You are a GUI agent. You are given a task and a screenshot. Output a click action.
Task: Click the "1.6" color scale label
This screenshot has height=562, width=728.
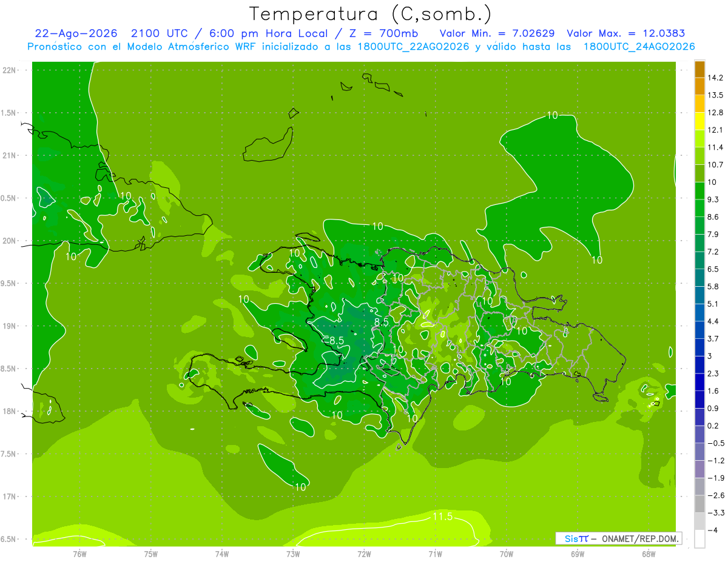714,391
